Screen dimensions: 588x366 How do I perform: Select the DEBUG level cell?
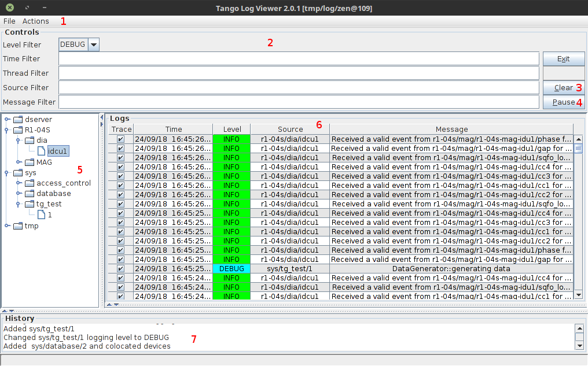point(231,269)
